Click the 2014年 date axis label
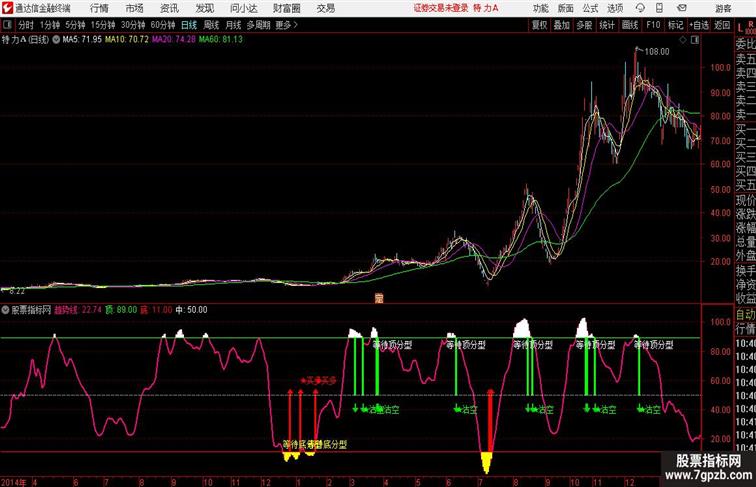This screenshot has width=756, height=487. (14, 482)
